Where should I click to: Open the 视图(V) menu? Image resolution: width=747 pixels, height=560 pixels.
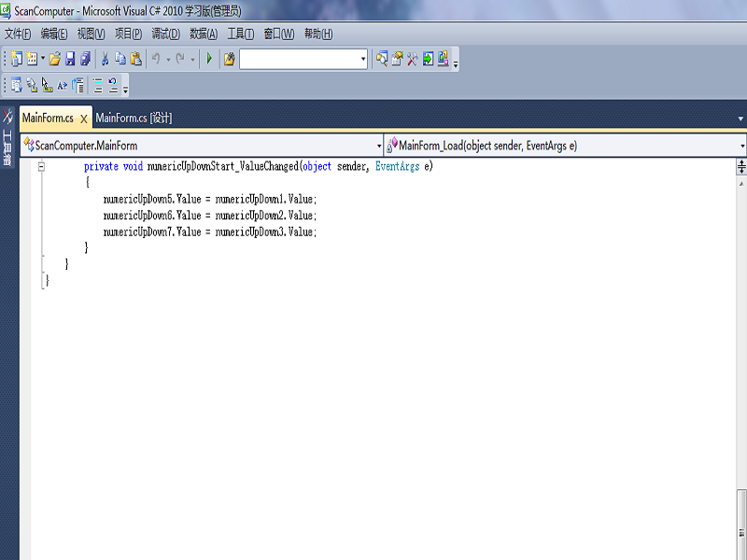(x=91, y=34)
